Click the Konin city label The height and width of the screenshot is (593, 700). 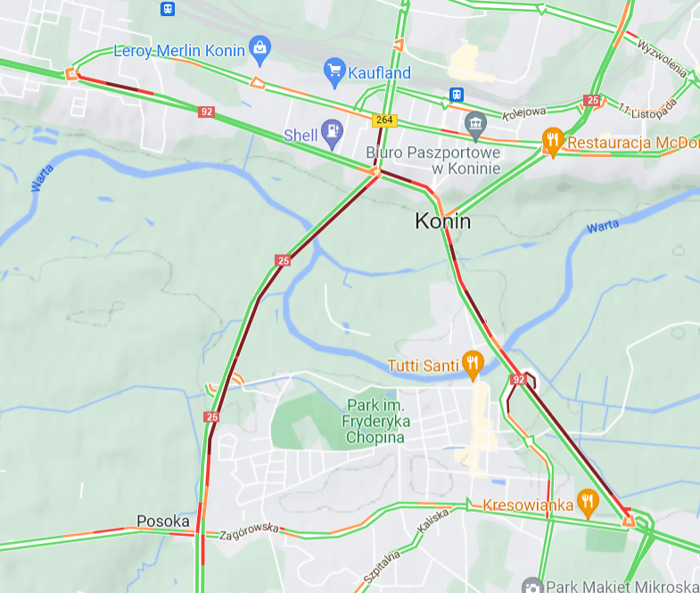click(x=443, y=221)
